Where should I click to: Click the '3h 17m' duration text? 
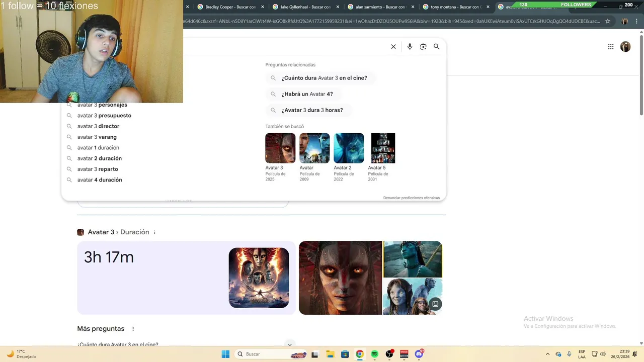(109, 257)
